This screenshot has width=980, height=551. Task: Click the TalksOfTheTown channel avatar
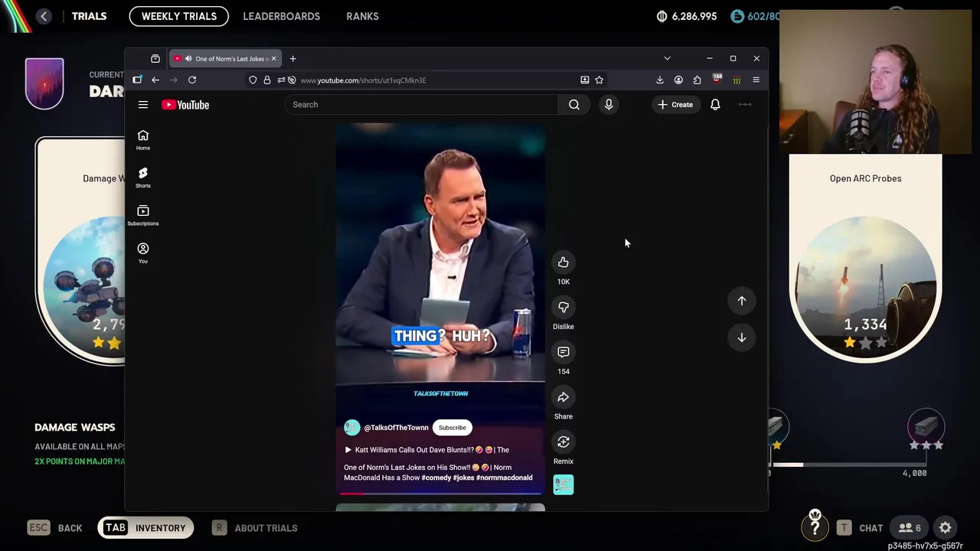(352, 428)
